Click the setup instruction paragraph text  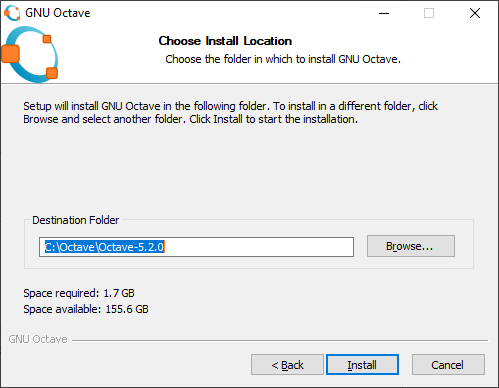(230, 112)
